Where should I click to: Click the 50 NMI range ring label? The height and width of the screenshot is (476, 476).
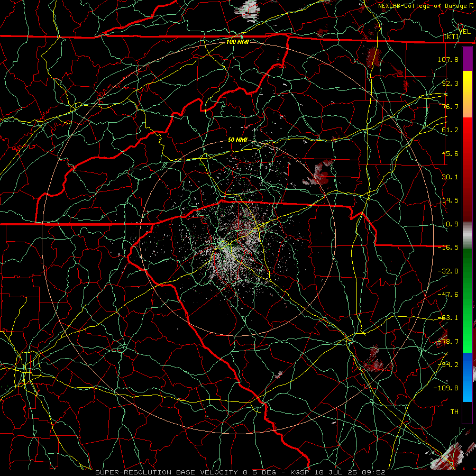(x=237, y=140)
